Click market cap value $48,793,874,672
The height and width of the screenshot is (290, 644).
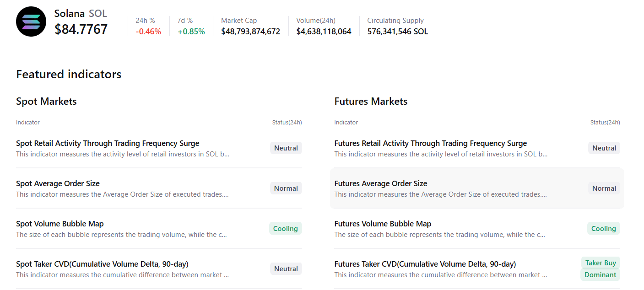(x=250, y=32)
